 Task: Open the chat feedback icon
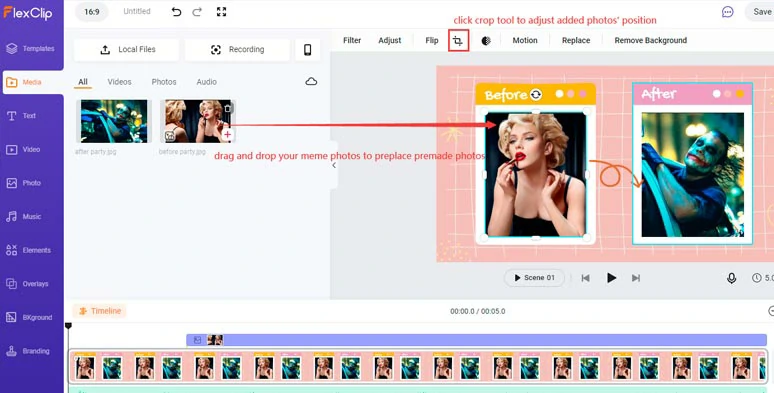[727, 12]
